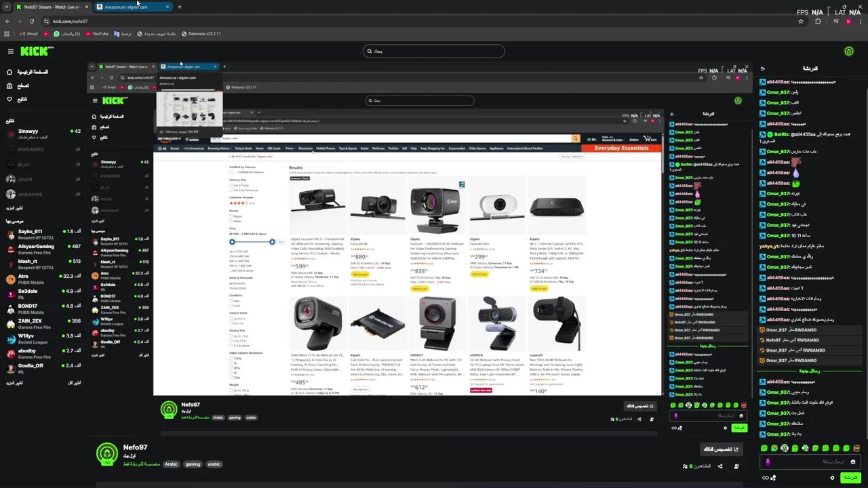Open the browser three-dot menu

[x=860, y=21]
